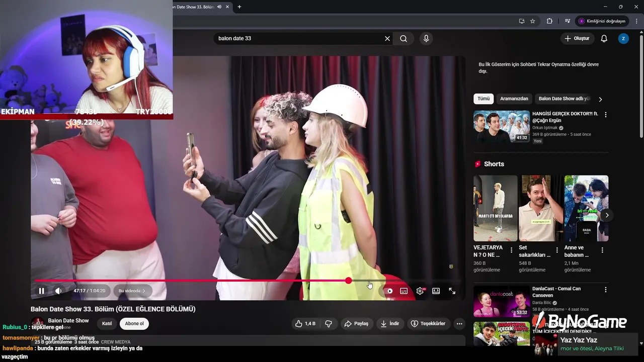Select the Aramanızdan filter chip

tap(514, 99)
